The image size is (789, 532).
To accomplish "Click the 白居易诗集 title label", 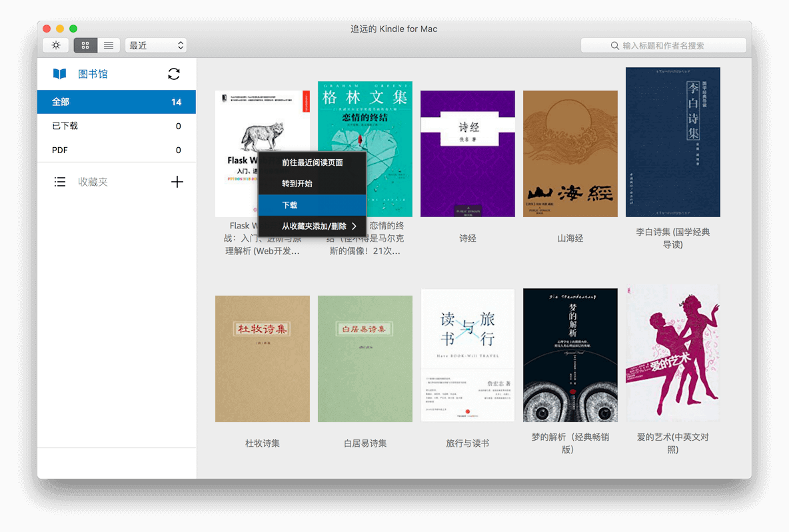I will pos(365,443).
